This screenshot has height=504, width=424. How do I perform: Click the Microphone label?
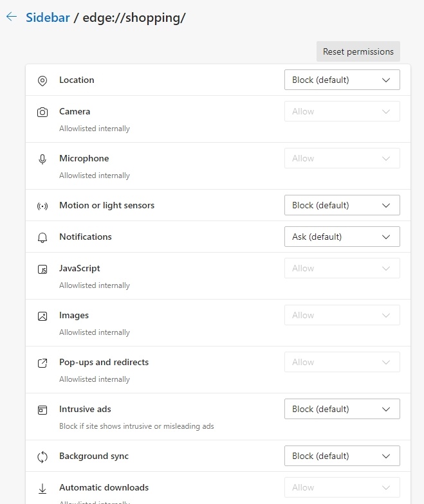coord(84,158)
